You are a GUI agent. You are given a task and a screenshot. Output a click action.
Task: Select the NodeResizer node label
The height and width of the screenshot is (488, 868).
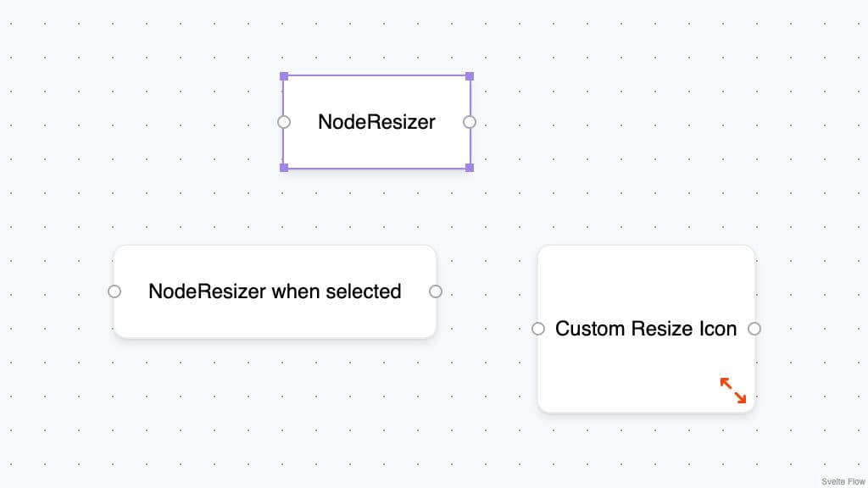click(376, 122)
